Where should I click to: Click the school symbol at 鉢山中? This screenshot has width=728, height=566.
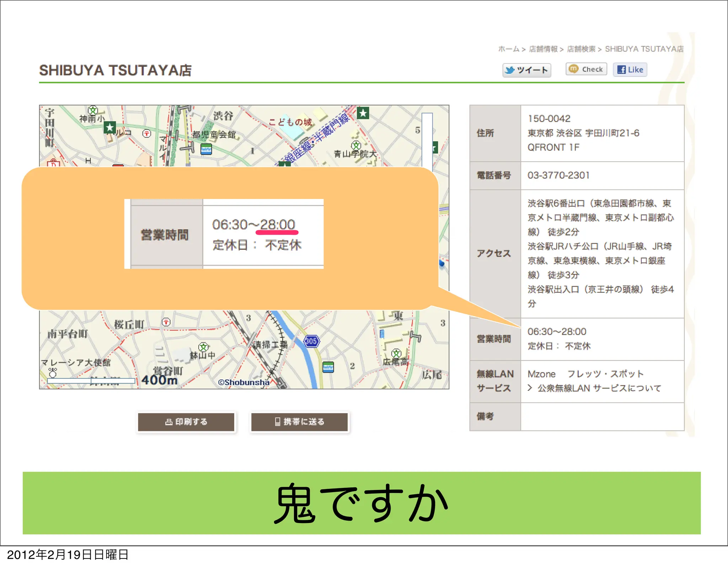203,346
